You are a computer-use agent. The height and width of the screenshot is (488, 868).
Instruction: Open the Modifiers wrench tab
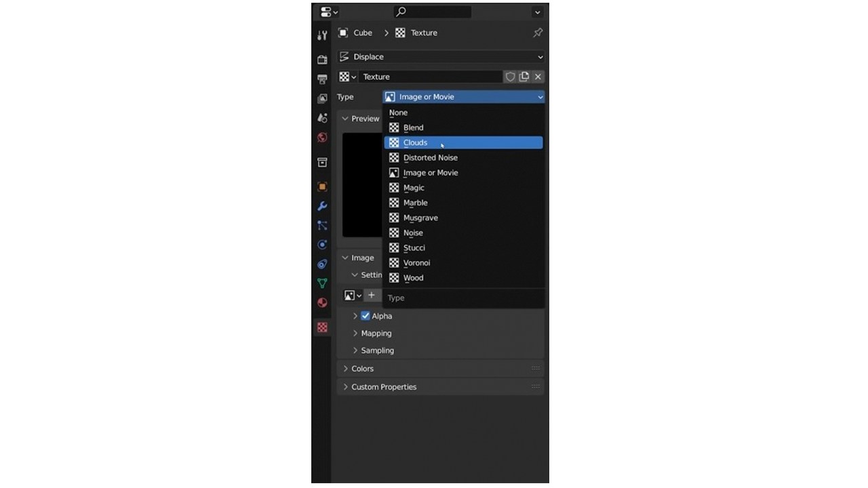pyautogui.click(x=322, y=206)
